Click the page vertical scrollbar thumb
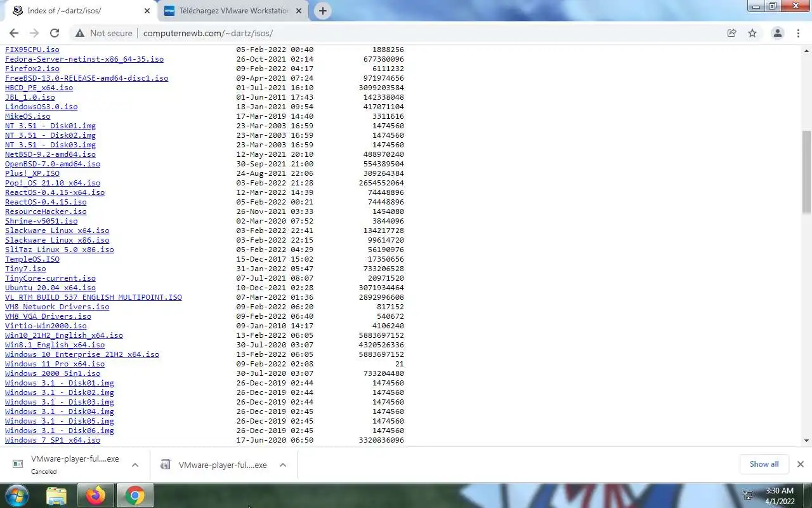812x508 pixels. (806, 171)
